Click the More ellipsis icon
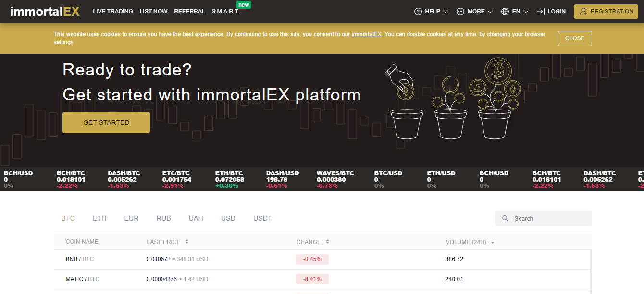This screenshot has height=294, width=644. click(460, 12)
